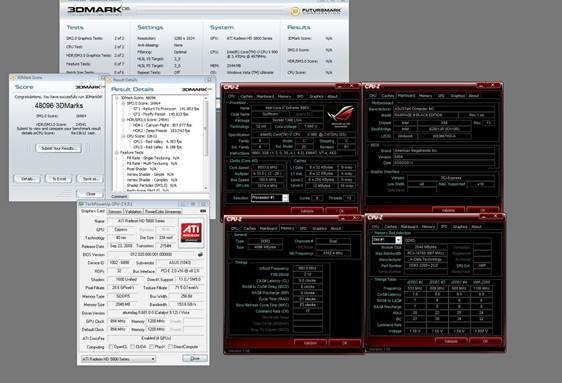Select the Graphics Card tab in GPU-Z

click(93, 211)
